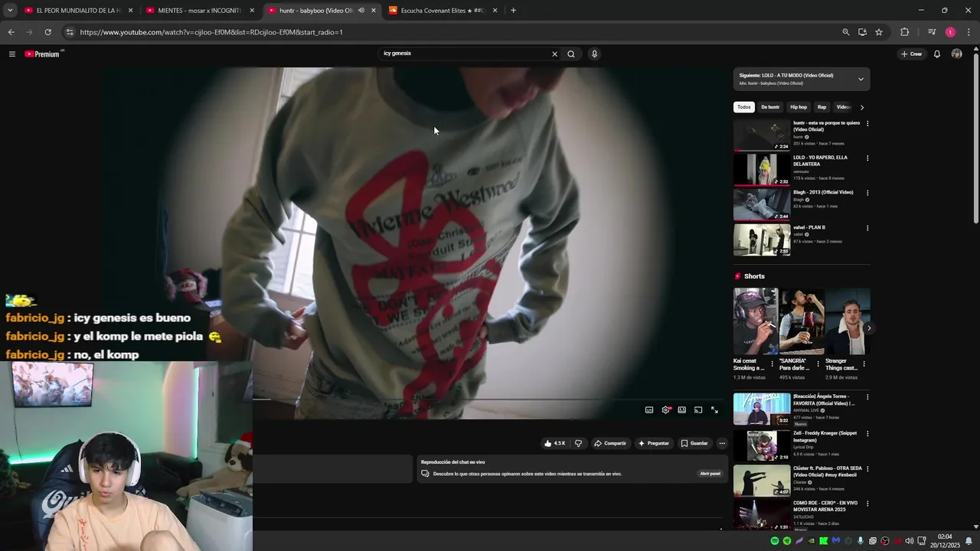The height and width of the screenshot is (551, 980).
Task: Open the Chrome profile avatar
Action: (x=950, y=32)
